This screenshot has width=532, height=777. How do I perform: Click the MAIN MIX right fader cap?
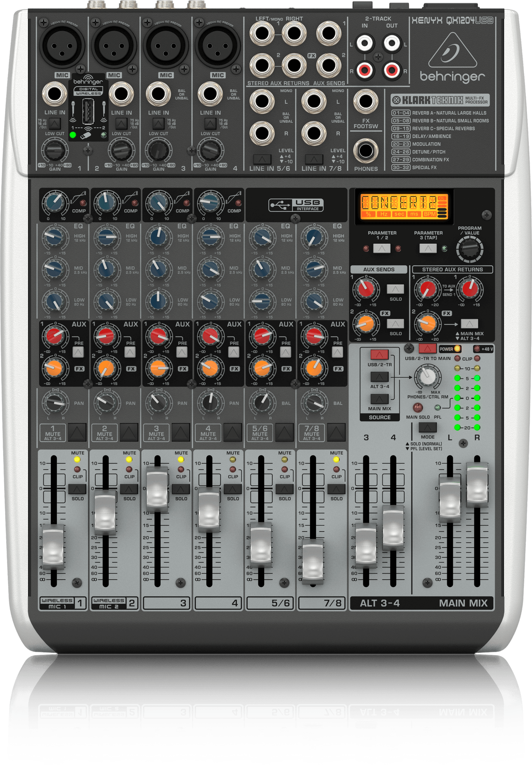pos(477,485)
